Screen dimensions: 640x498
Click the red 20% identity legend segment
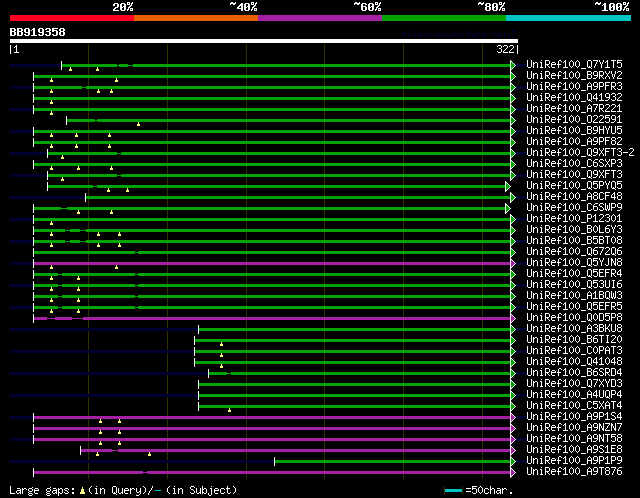(x=71, y=18)
